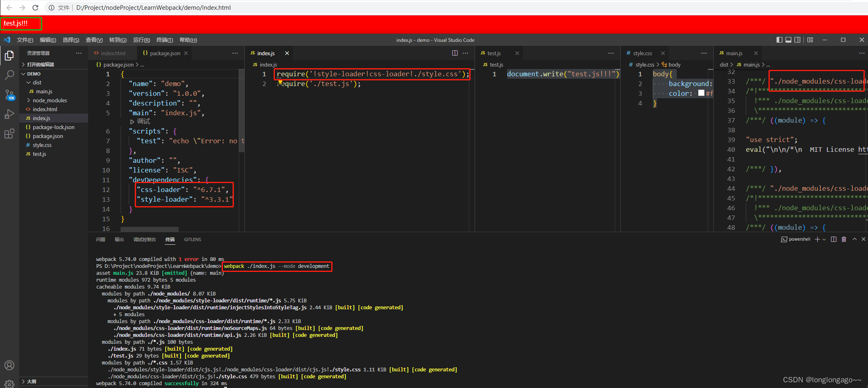
Task: Open the Accounts icon in activity bar
Action: (9, 365)
